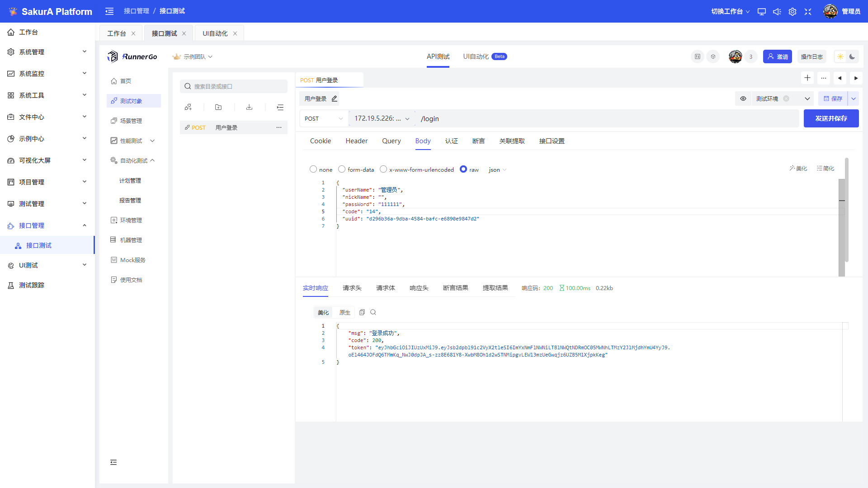
Task: Open settings gear in top header
Action: coord(793,12)
